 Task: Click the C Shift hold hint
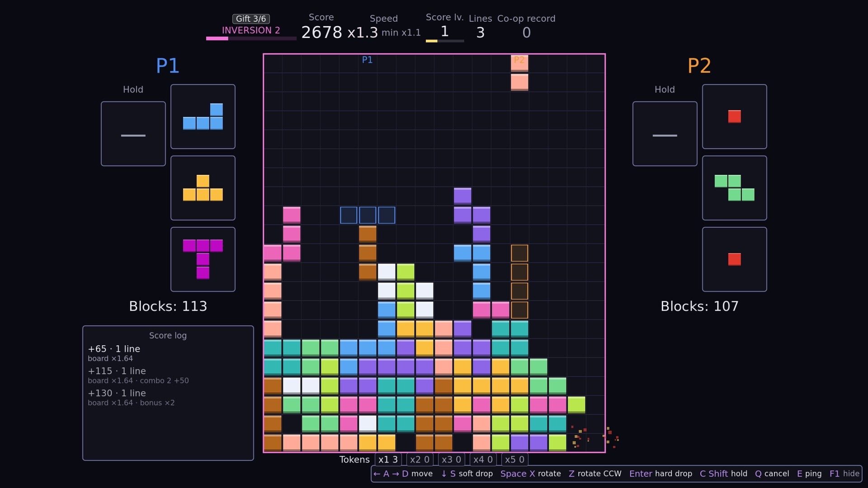(724, 474)
